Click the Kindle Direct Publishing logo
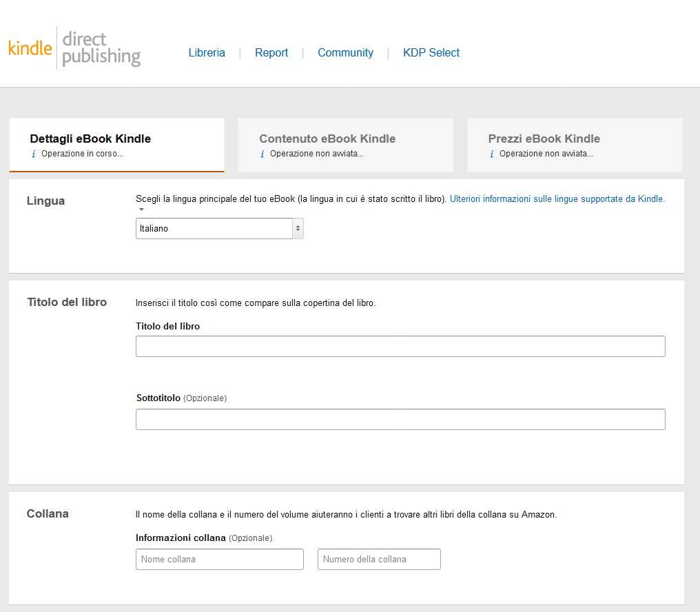The height and width of the screenshot is (612, 700). tap(74, 49)
